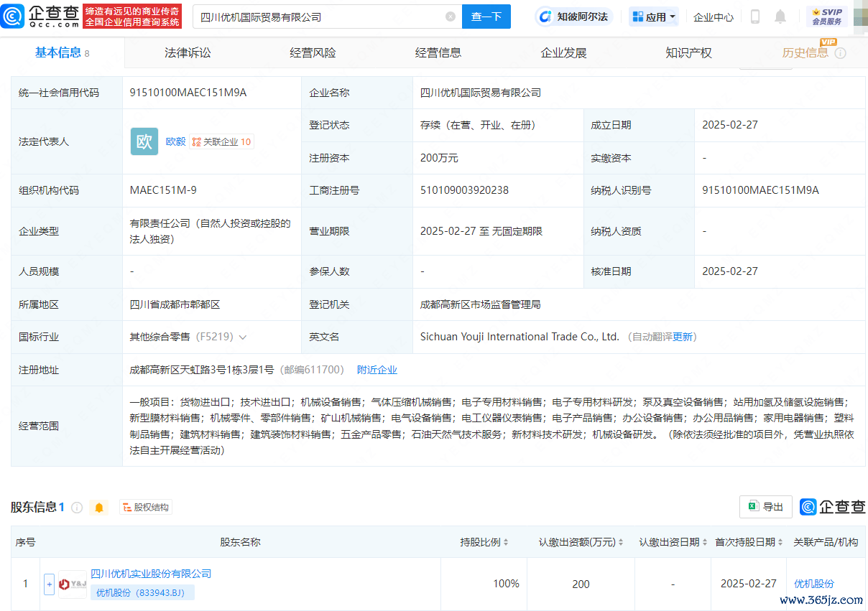This screenshot has width=868, height=611.
Task: Click the bell alert icon beside 股东信息
Action: point(99,508)
